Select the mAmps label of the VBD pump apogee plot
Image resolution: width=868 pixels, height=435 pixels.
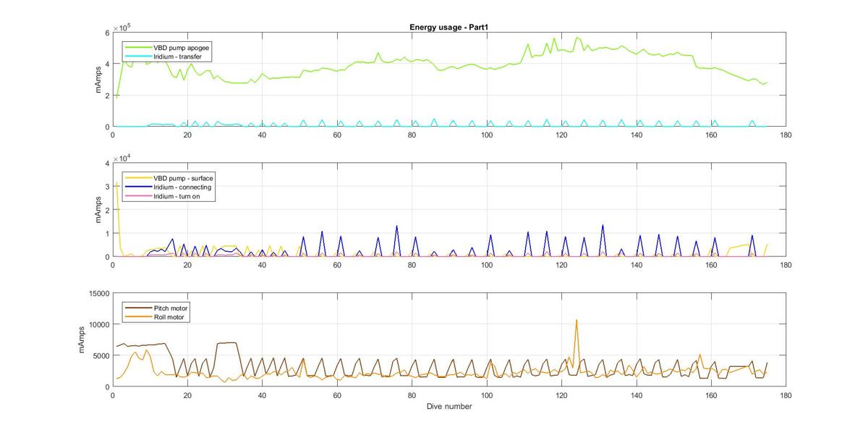[x=99, y=80]
